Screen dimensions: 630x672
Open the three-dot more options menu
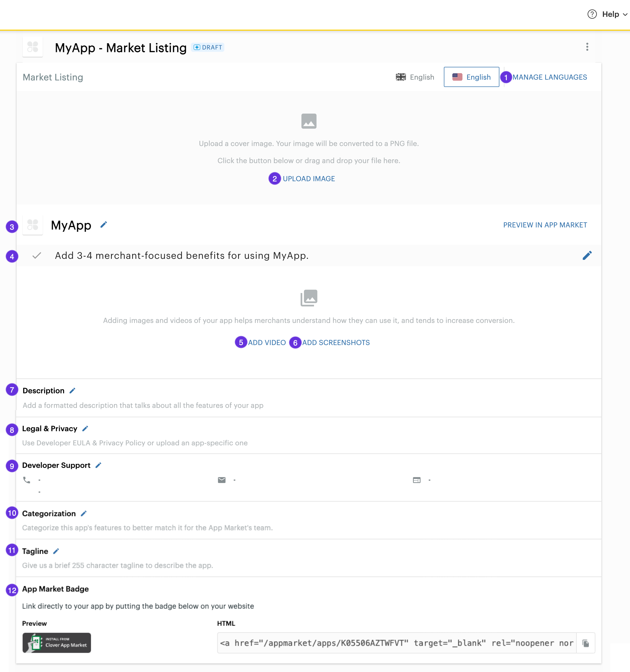[x=587, y=47]
